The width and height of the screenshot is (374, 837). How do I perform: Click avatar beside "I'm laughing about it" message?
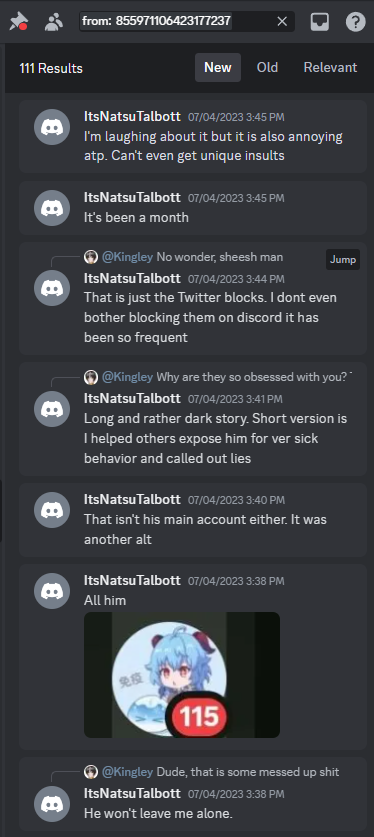(x=52, y=127)
